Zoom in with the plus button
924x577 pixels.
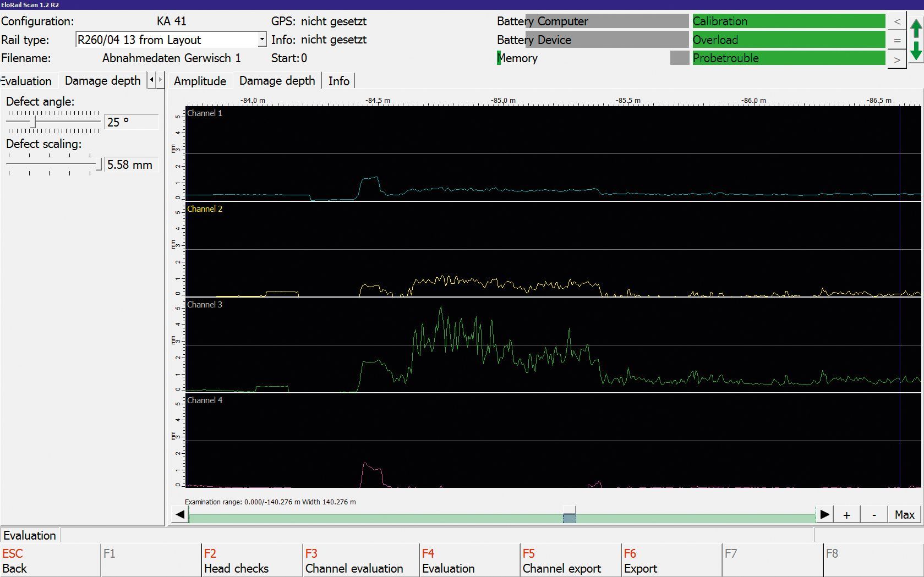pyautogui.click(x=846, y=515)
